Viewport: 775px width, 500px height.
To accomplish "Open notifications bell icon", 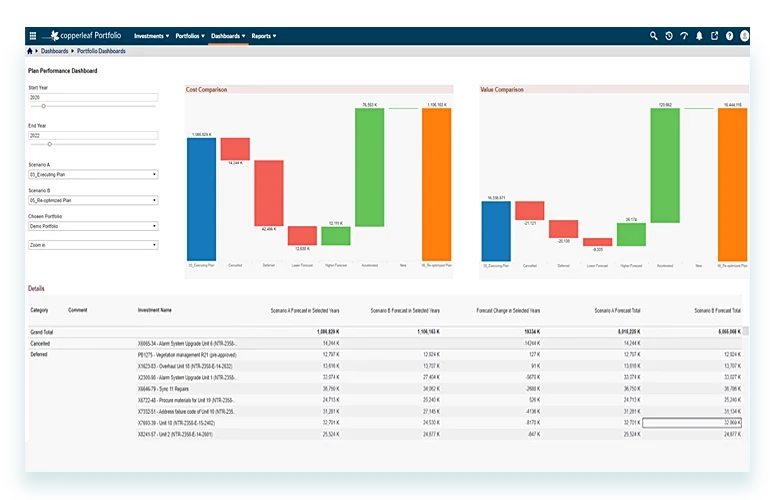I will tap(699, 36).
